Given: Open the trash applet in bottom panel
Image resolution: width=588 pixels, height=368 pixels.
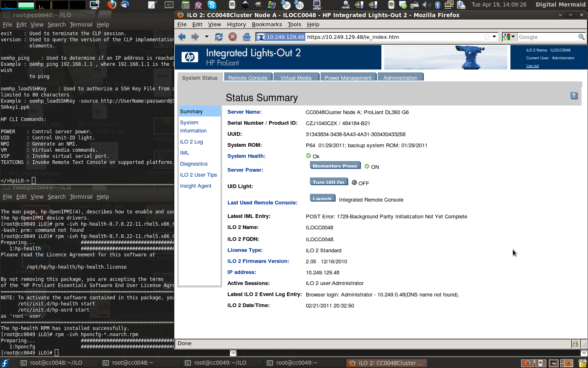Looking at the screenshot, I should 582,363.
